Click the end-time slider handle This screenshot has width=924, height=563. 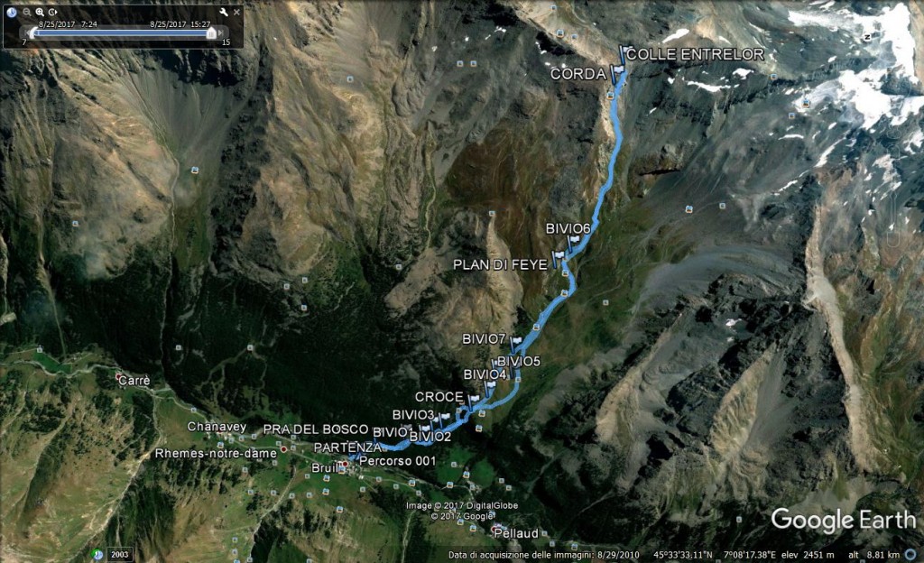211,33
